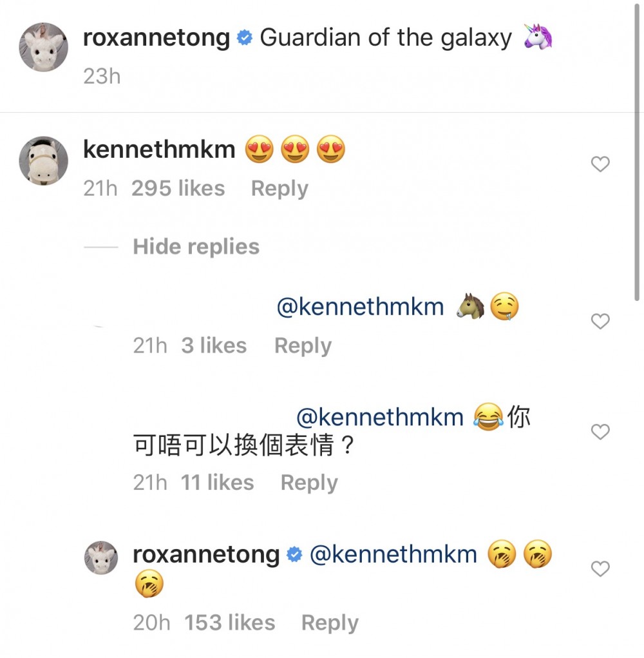644x658 pixels.
Task: Open kennethmkm's username on his comment
Action: click(159, 149)
